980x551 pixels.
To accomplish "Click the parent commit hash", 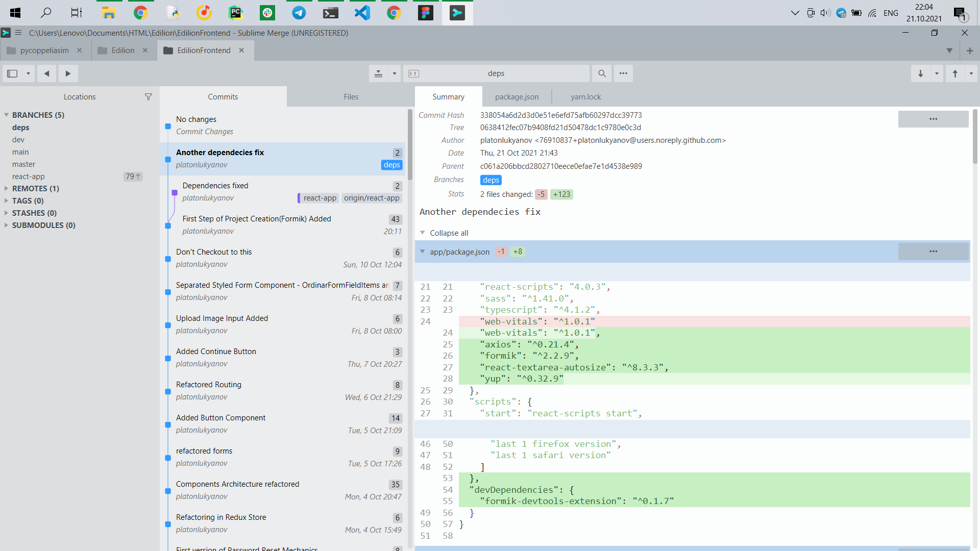I will coord(561,166).
